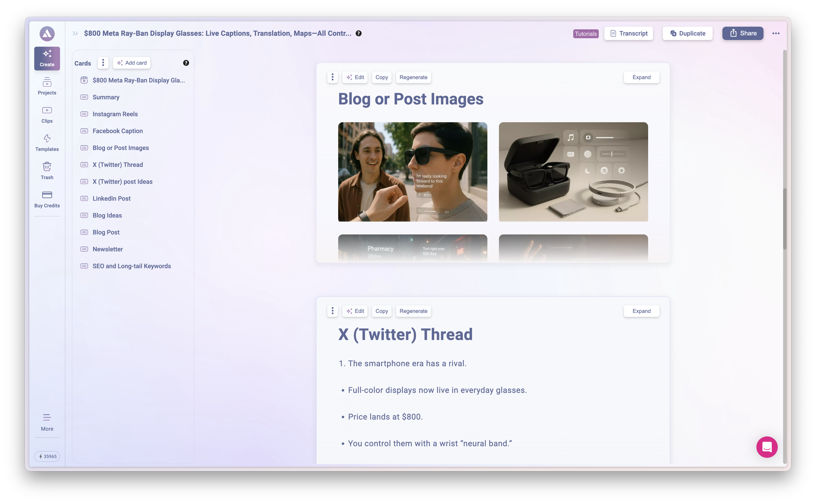Open More in the sidebar
This screenshot has height=504, width=816.
(x=47, y=421)
